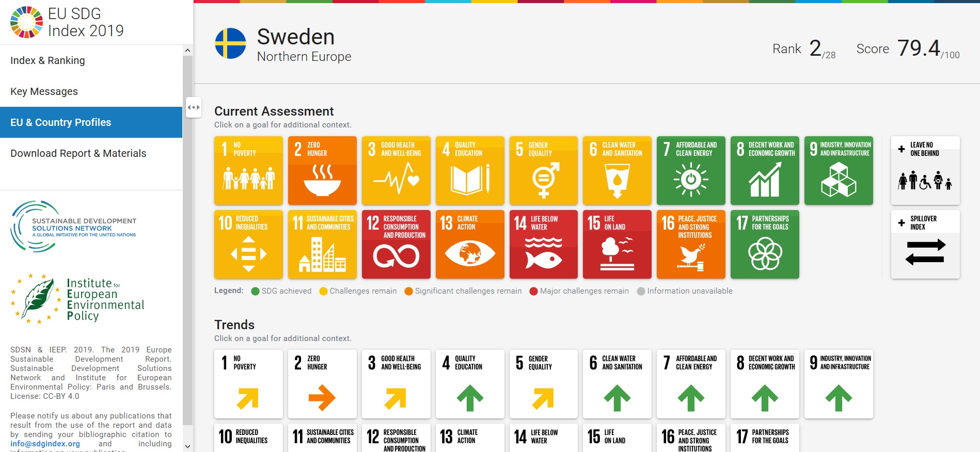Image resolution: width=980 pixels, height=452 pixels.
Task: Click the Sweden flag icon
Action: coord(230,43)
